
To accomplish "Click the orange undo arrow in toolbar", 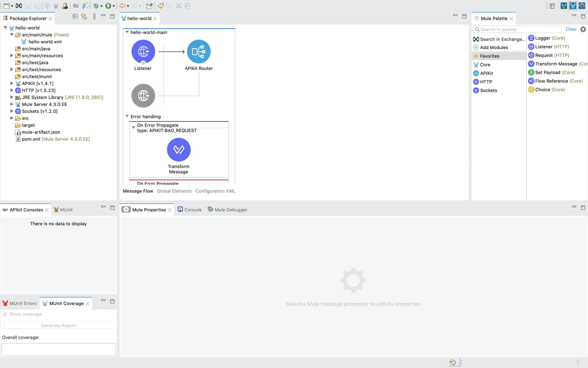I will point(161,6).
